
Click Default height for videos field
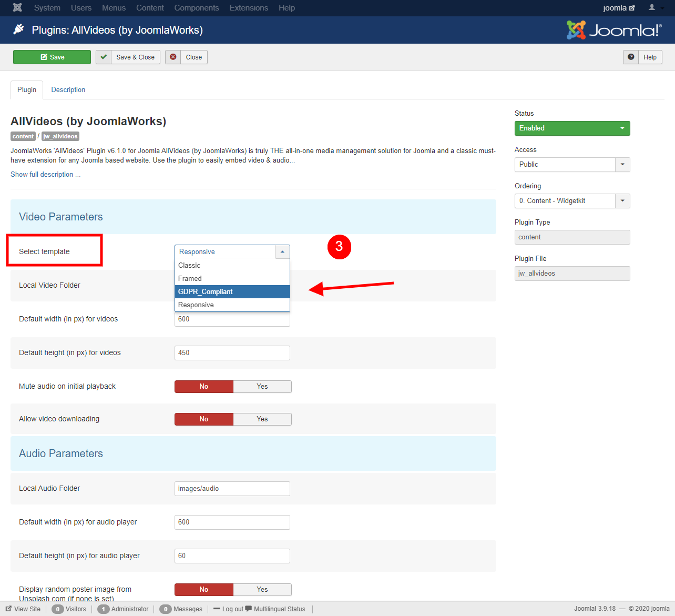(x=232, y=353)
